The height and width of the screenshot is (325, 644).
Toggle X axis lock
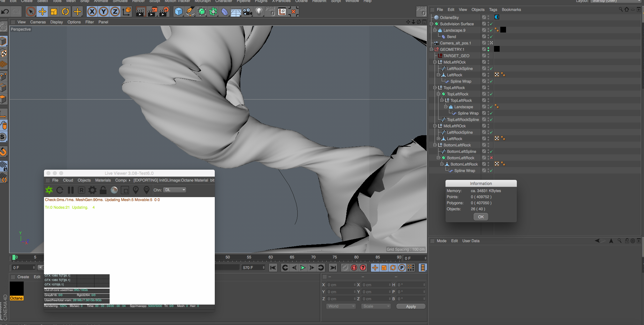coord(92,12)
